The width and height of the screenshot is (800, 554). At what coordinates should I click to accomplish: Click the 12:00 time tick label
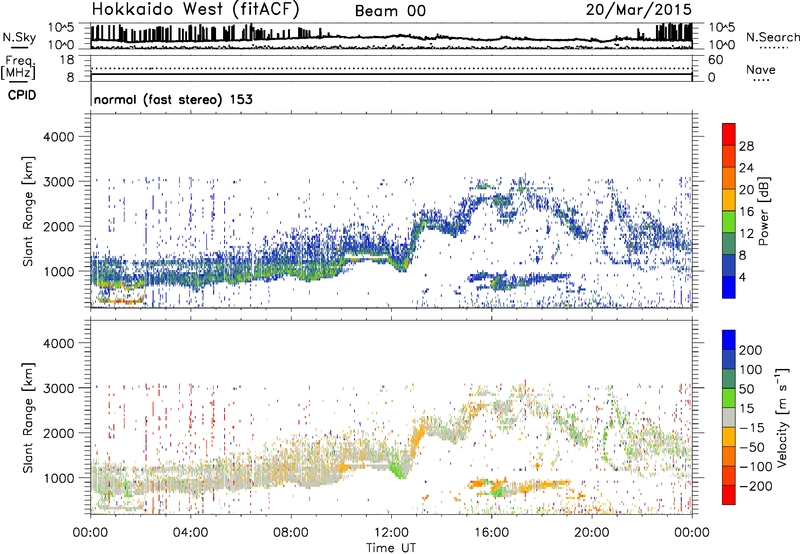391,533
